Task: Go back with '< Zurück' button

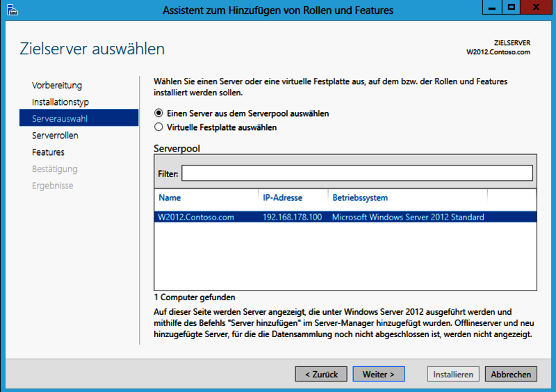Action: pos(321,374)
